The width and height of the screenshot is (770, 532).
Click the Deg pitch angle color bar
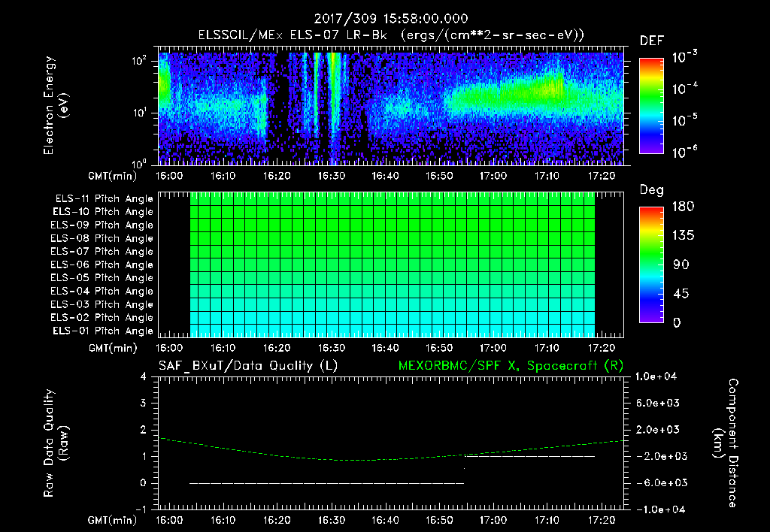651,264
